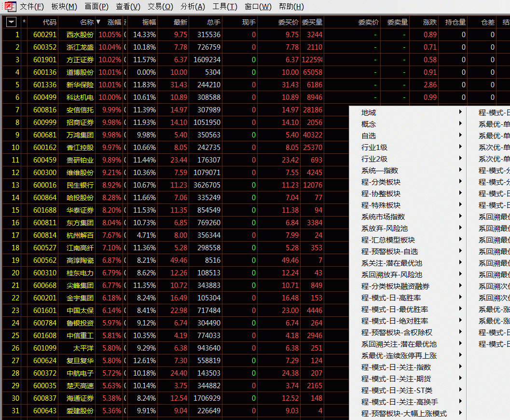Sort by the 涨幅 column header
Screen dimensions: 510x420
(x=114, y=22)
